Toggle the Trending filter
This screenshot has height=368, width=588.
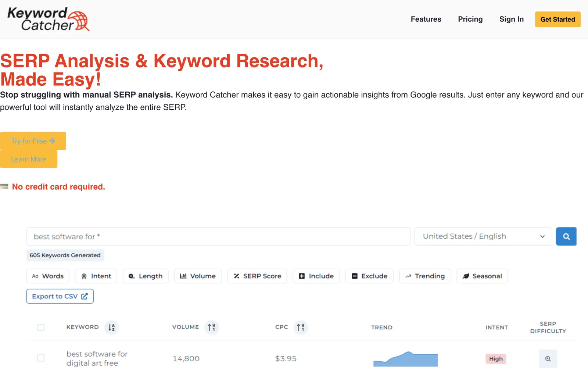425,276
